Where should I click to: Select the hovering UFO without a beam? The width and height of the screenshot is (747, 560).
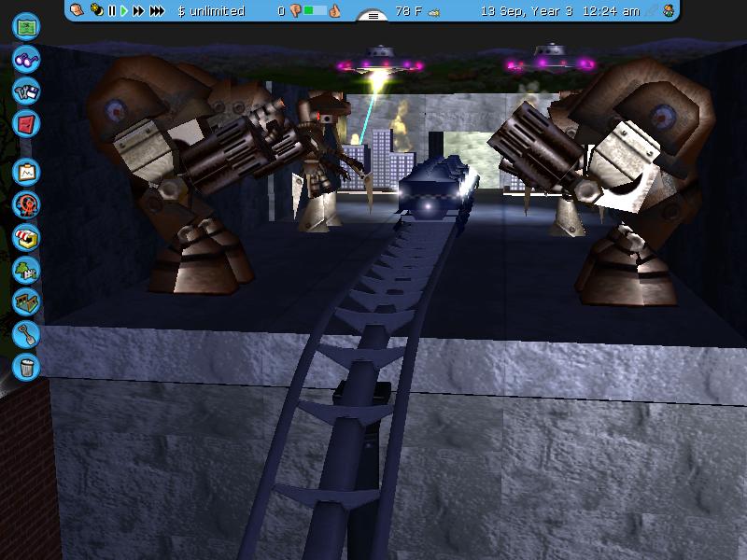[550, 58]
